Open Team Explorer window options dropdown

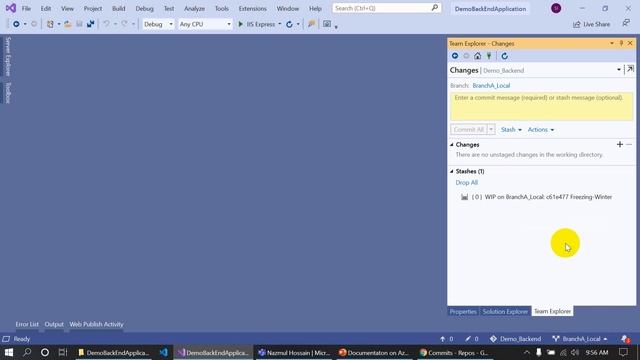pyautogui.click(x=612, y=43)
